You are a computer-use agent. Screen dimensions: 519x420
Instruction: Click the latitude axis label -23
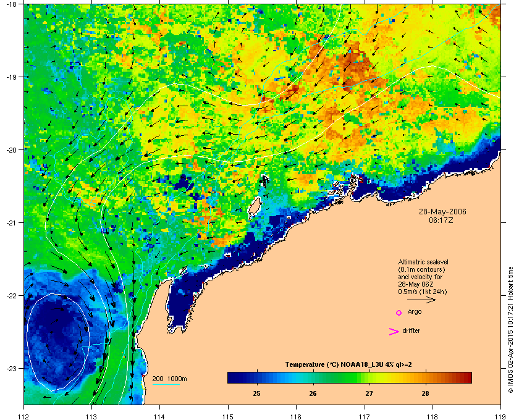(12, 368)
